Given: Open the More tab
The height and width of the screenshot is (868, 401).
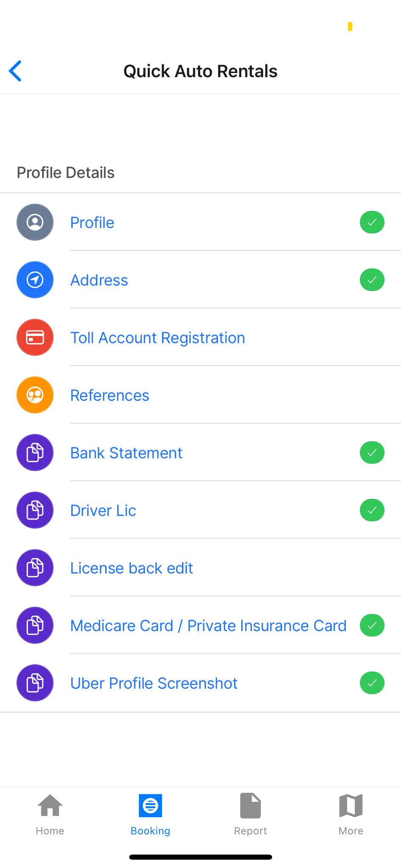Looking at the screenshot, I should point(351,815).
